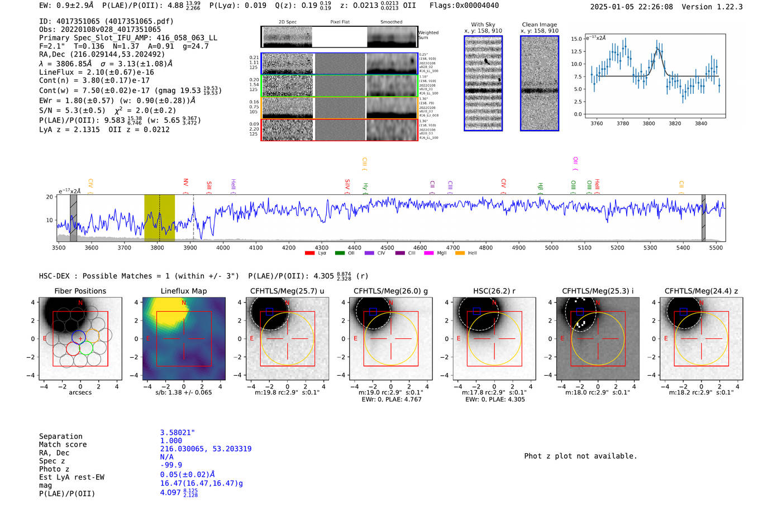782x532 pixels.
Task: Click the gray shaded band near 5460 Å
Action: (x=704, y=218)
